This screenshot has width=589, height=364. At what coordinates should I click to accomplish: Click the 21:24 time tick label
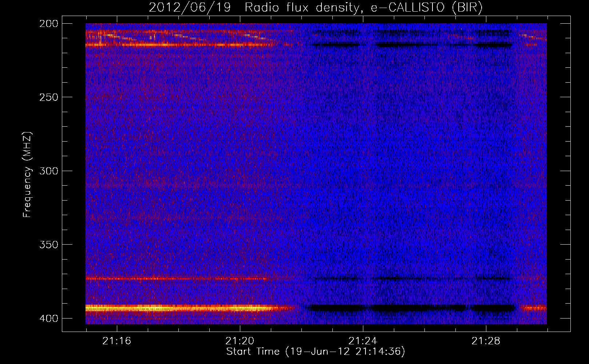coord(363,341)
